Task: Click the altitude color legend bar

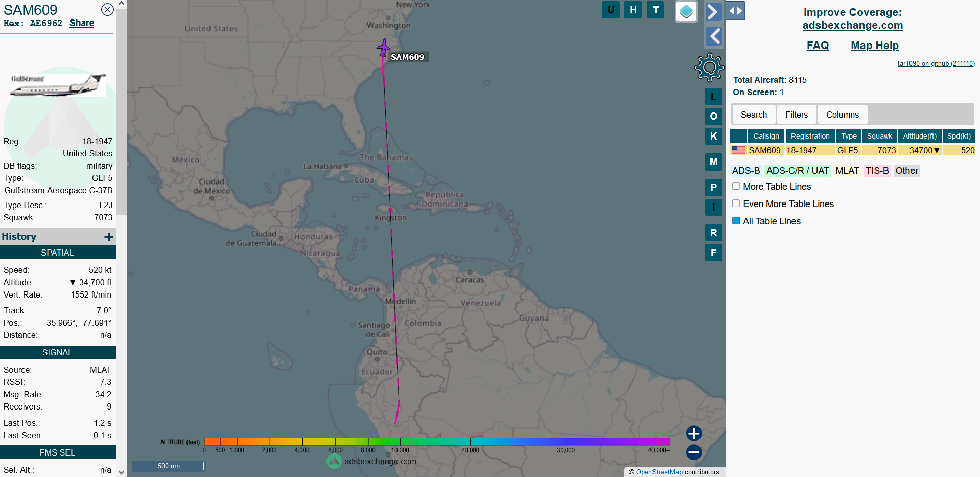Action: tap(437, 441)
